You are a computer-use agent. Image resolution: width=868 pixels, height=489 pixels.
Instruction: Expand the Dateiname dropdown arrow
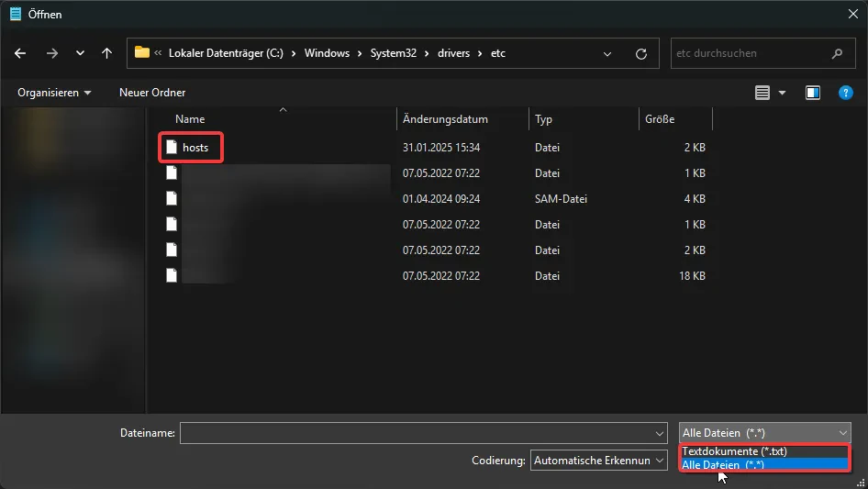click(660, 433)
